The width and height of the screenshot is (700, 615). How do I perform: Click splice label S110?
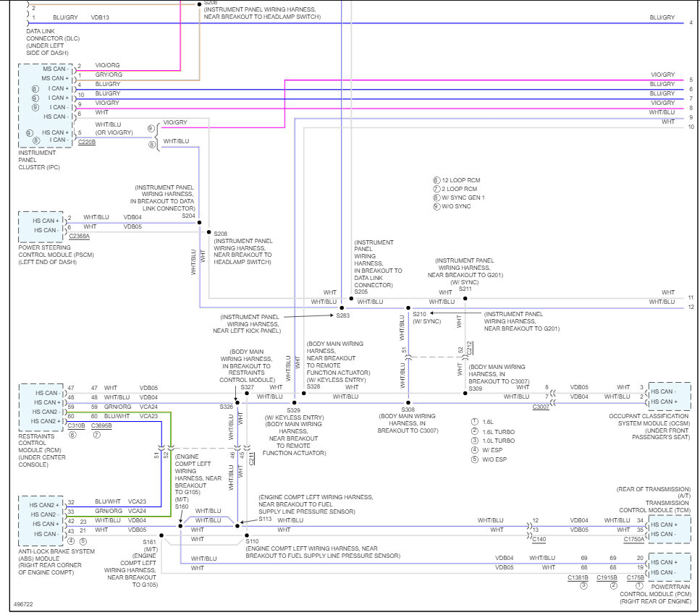(x=252, y=541)
